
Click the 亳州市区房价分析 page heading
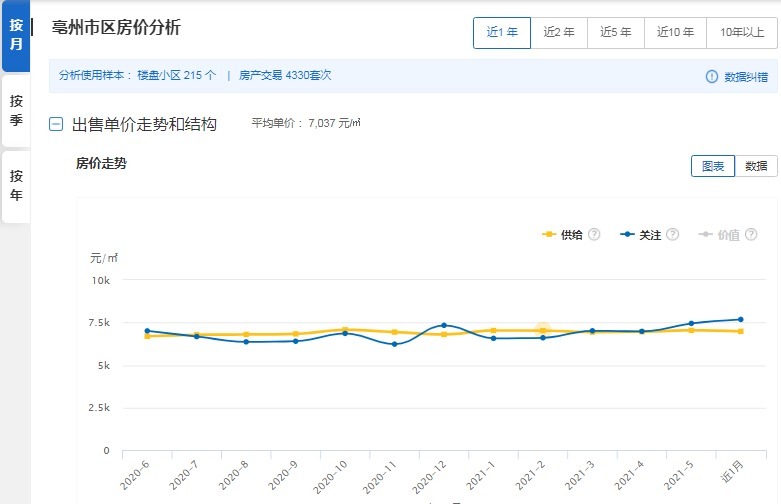coord(116,27)
